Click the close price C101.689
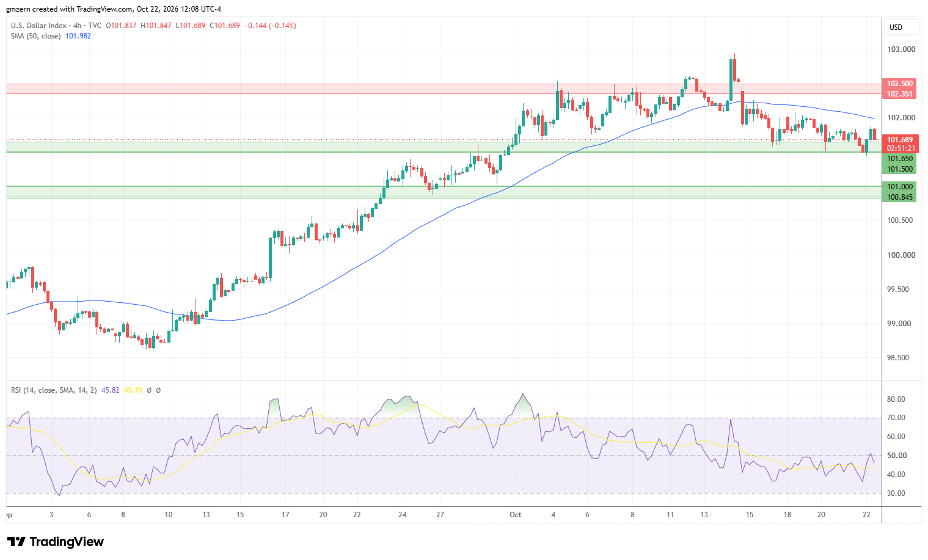Image resolution: width=928 pixels, height=560 pixels. [x=225, y=26]
